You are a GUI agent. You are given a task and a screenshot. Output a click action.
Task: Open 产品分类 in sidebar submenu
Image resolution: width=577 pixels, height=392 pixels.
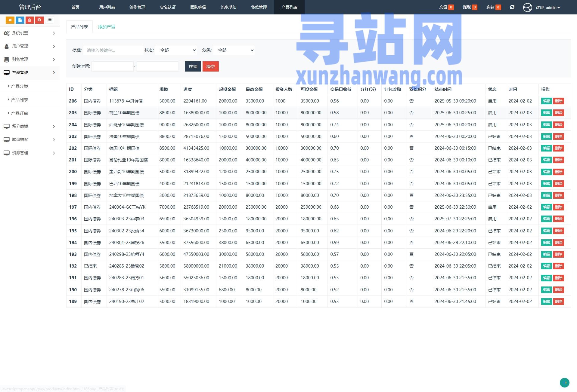tap(20, 86)
